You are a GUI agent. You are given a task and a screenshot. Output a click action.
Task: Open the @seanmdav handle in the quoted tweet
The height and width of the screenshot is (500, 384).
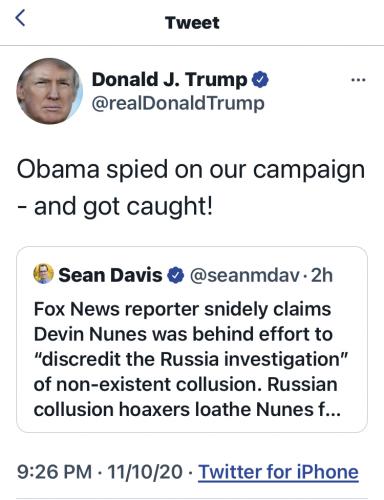click(x=245, y=276)
